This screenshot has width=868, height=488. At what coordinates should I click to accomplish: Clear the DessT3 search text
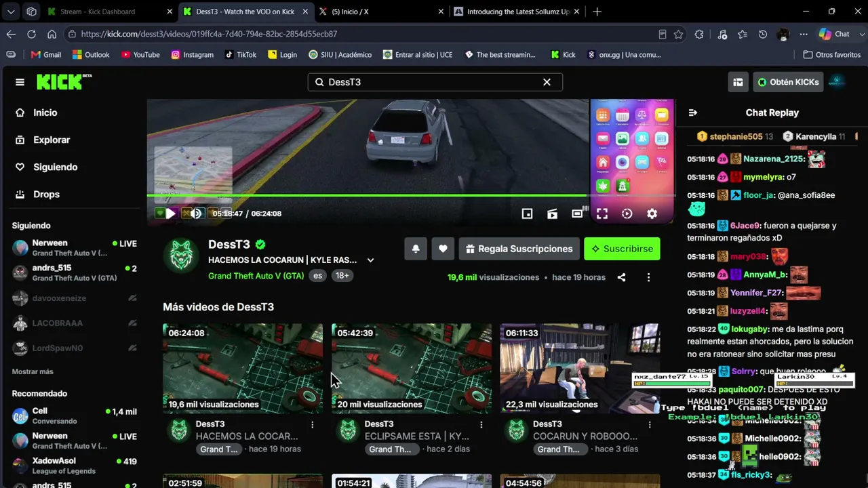[x=547, y=82]
